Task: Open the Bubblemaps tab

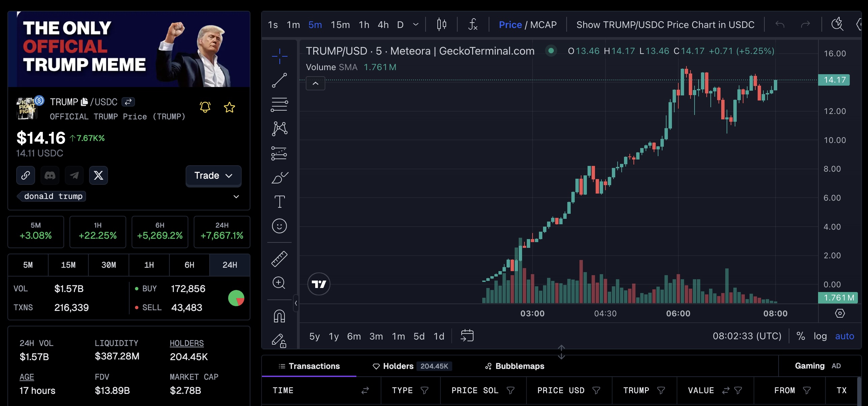Action: 515,366
